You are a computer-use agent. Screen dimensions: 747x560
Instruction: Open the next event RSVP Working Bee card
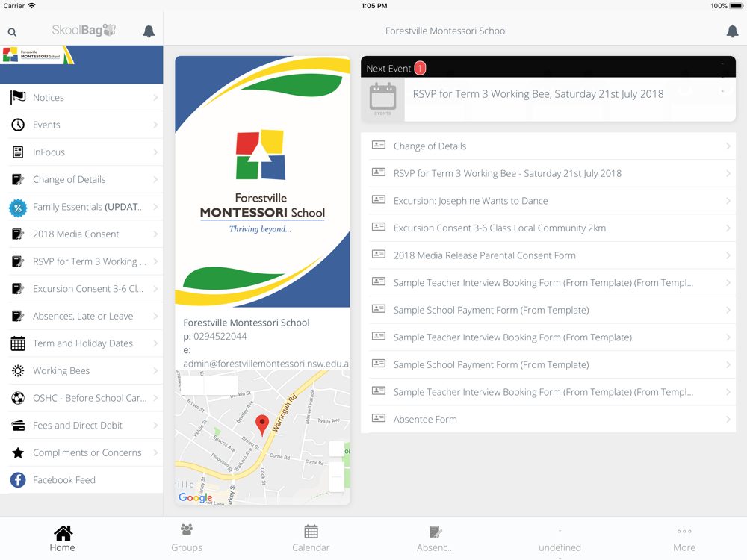(538, 94)
